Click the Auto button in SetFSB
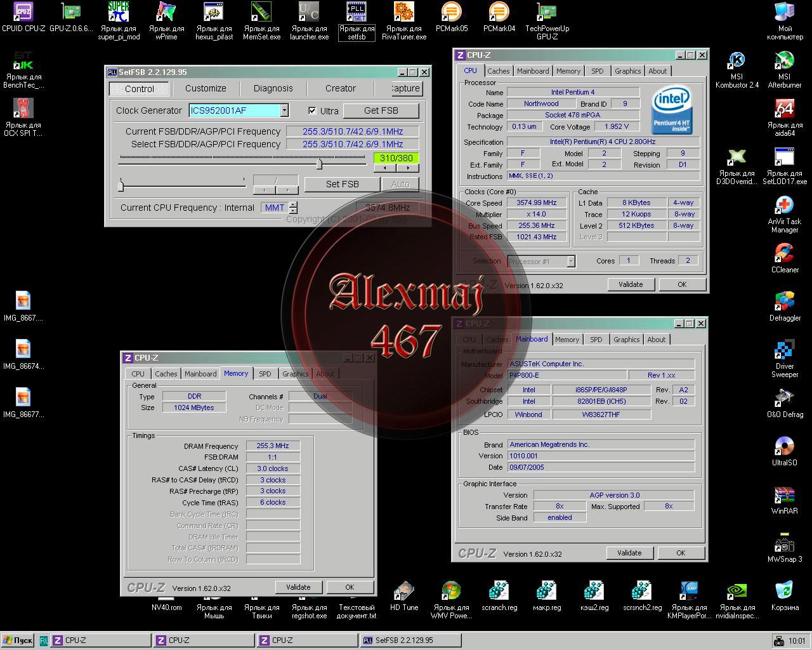 [400, 184]
